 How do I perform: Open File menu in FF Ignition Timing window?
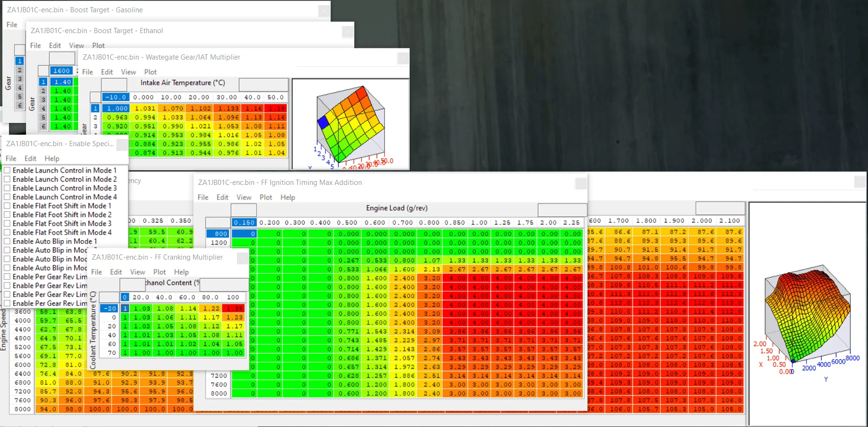(203, 197)
